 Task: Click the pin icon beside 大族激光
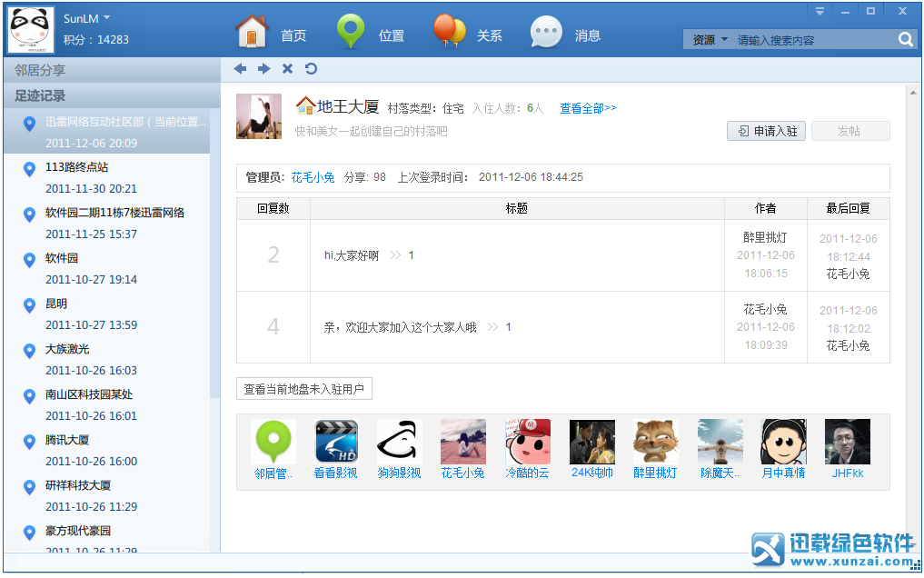pos(29,351)
